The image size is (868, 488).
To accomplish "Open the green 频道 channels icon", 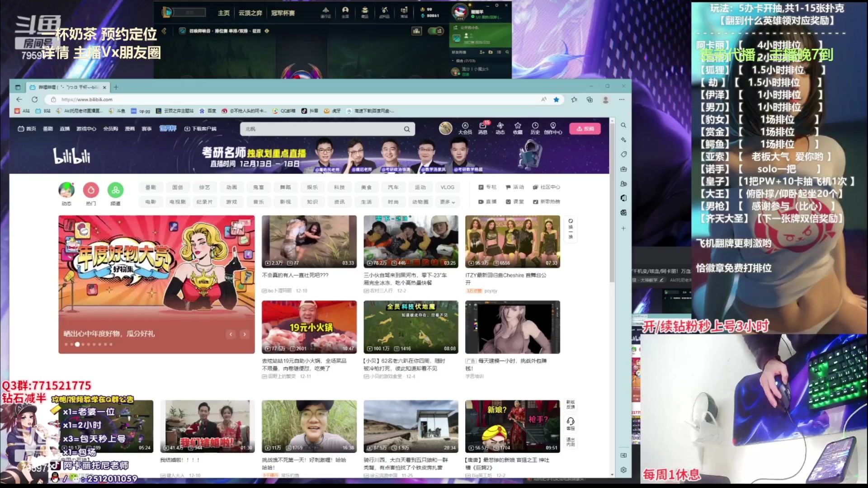I will [115, 190].
